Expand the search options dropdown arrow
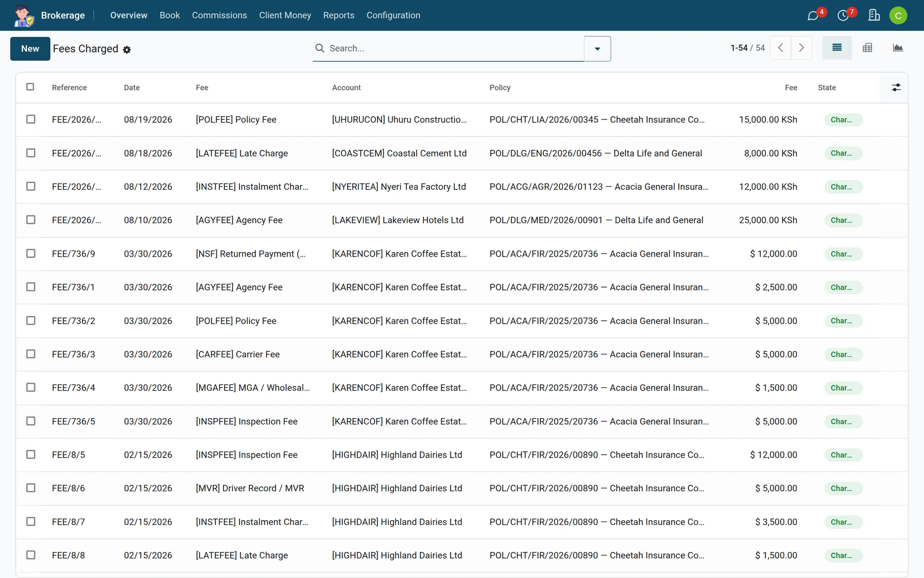This screenshot has width=924, height=578. pyautogui.click(x=597, y=49)
